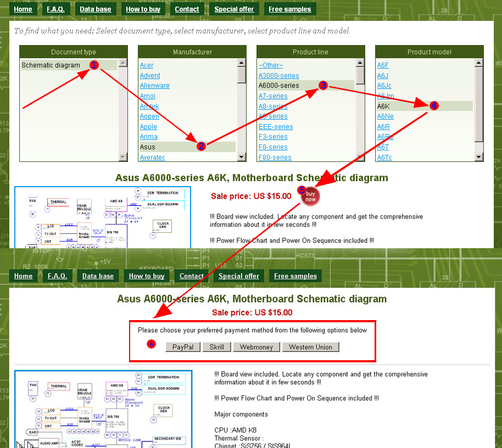Open Data base in the top navigation bar
Screen dimensions: 502x448
click(96, 9)
